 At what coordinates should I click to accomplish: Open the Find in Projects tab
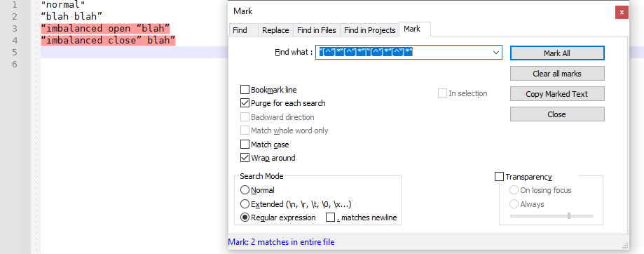[369, 30]
